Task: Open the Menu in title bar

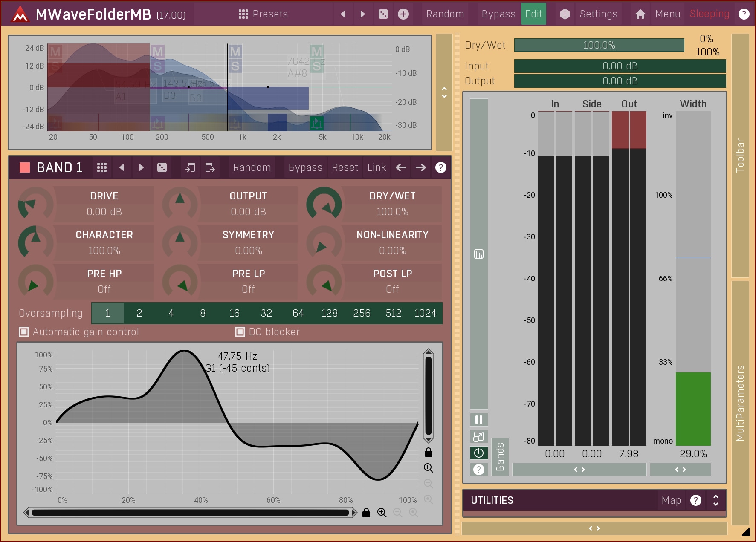Action: 667,14
